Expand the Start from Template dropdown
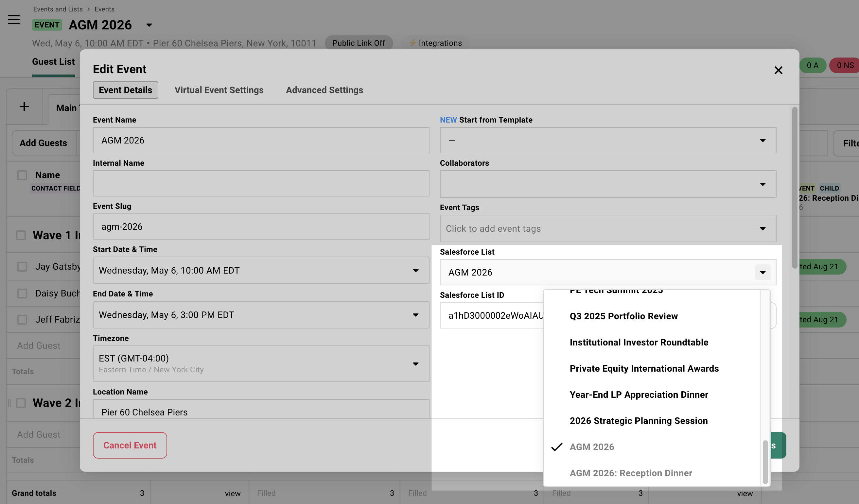This screenshot has width=859, height=504. point(763,140)
